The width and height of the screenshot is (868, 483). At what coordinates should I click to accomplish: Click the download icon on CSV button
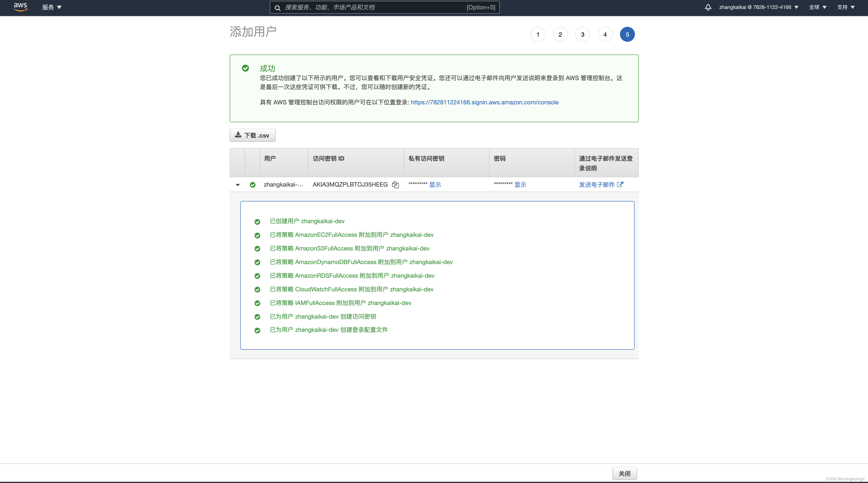[238, 135]
